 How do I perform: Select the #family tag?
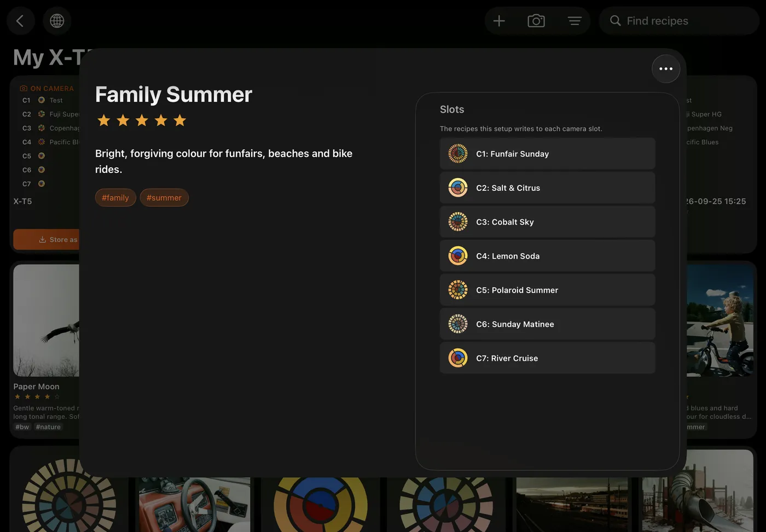coord(115,198)
